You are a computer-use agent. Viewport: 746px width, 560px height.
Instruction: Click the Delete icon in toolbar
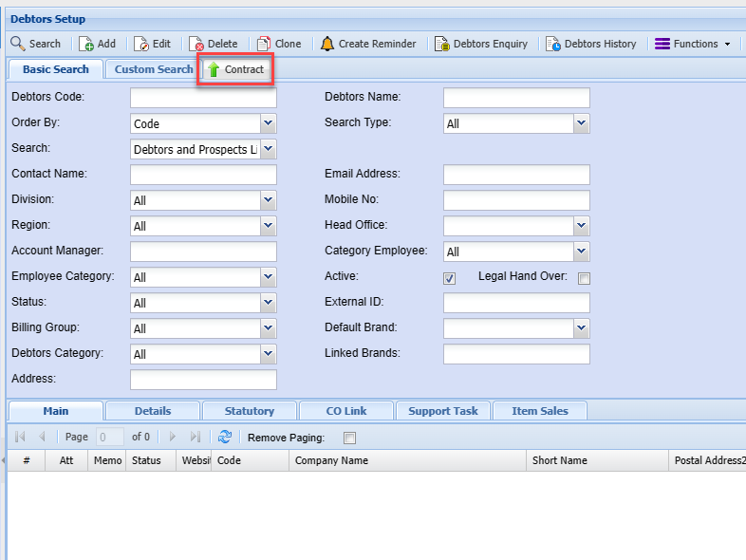point(196,44)
